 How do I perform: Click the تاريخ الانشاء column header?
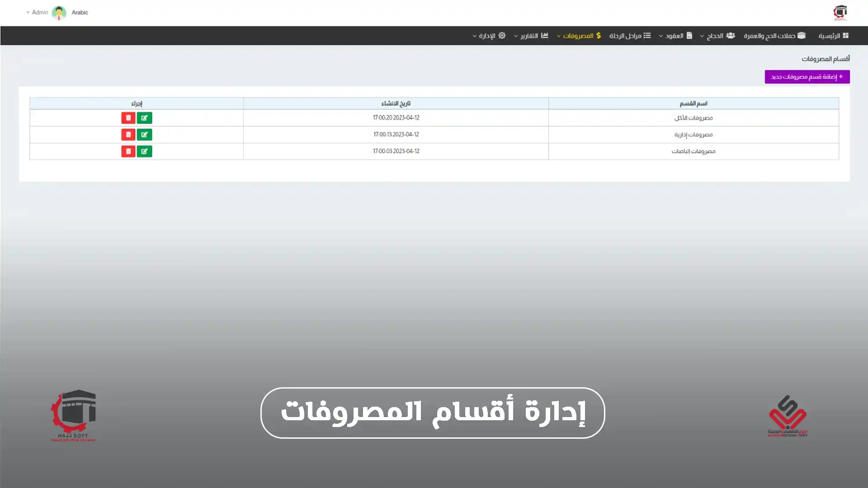pos(396,103)
